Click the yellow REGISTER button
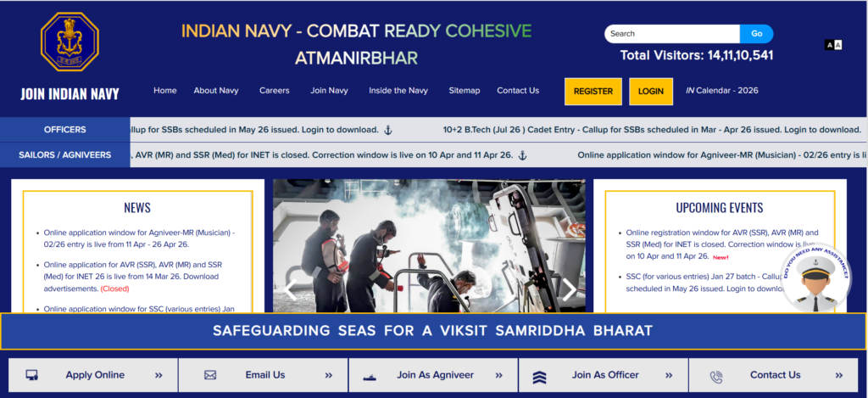The width and height of the screenshot is (868, 398). [593, 92]
